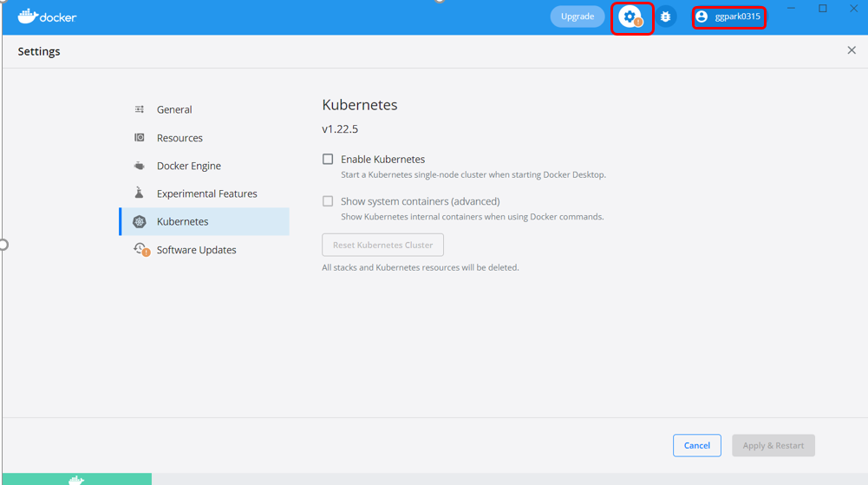This screenshot has height=485, width=868.
Task: Click the Experimental Features flask icon
Action: pyautogui.click(x=140, y=193)
